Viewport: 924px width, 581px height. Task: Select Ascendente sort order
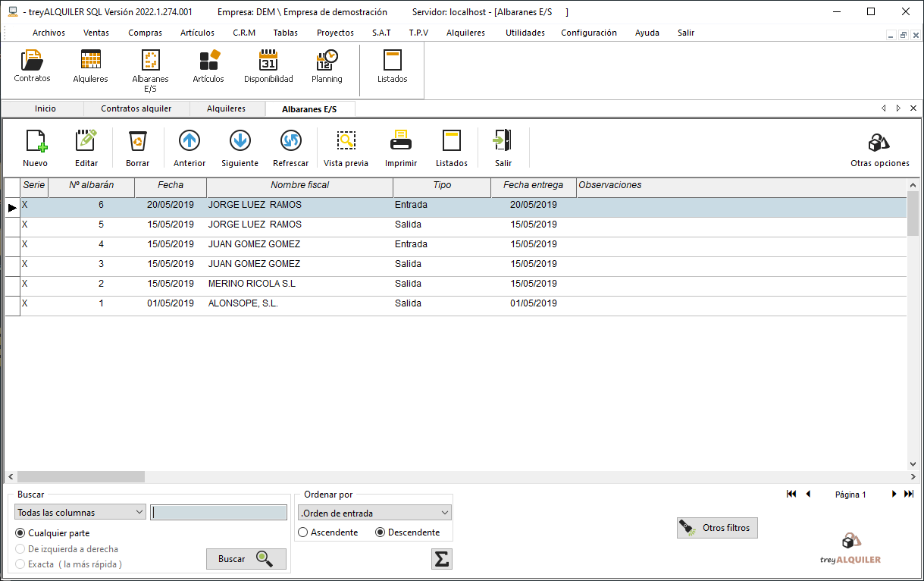(328, 532)
